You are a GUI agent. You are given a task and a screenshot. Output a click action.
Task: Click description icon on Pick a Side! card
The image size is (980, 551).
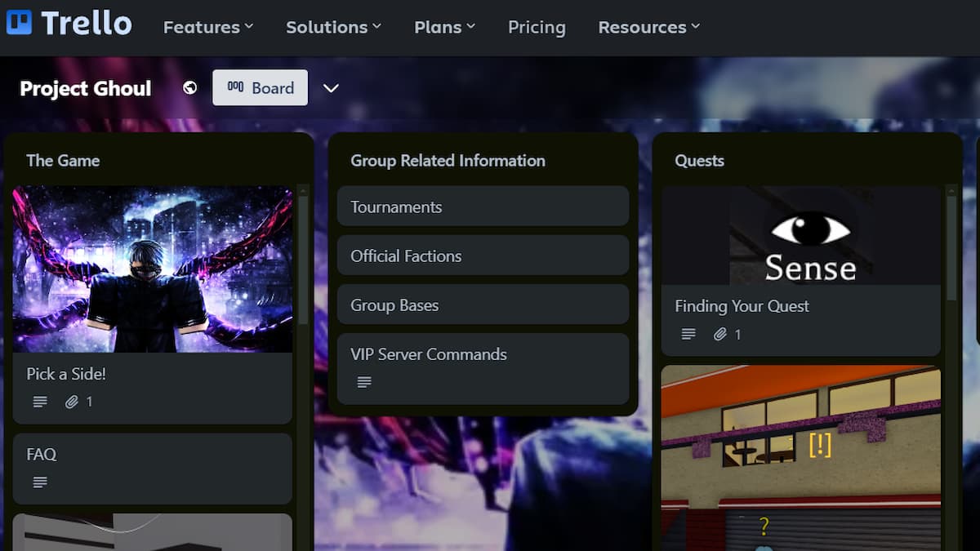point(39,402)
